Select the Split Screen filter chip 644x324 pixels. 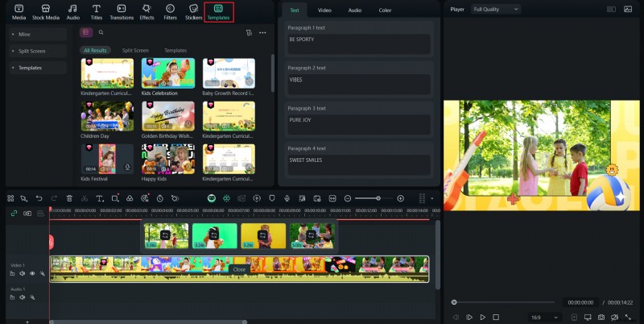(135, 50)
